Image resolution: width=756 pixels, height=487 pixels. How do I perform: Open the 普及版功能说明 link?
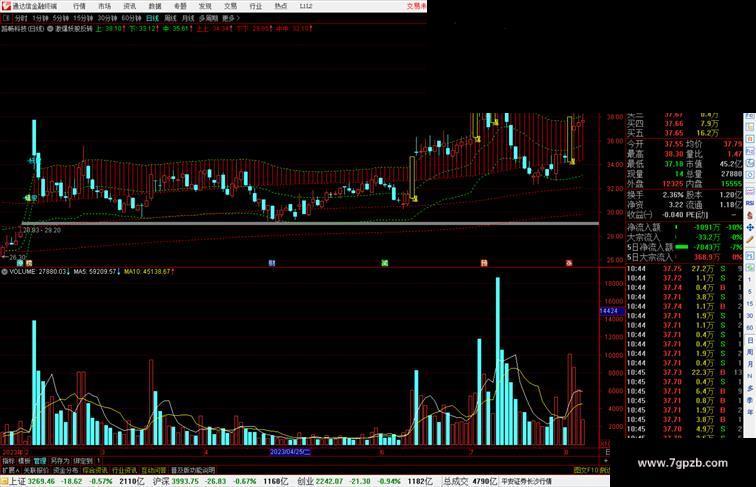[193, 470]
